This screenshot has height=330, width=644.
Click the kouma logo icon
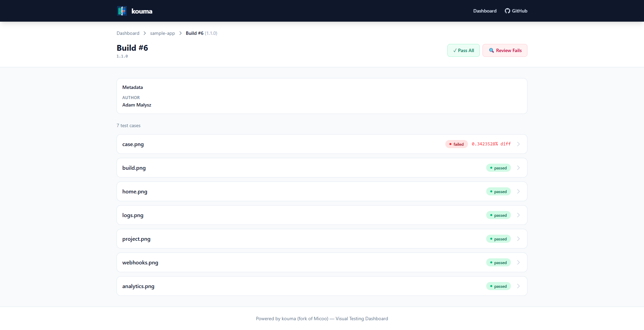(122, 11)
